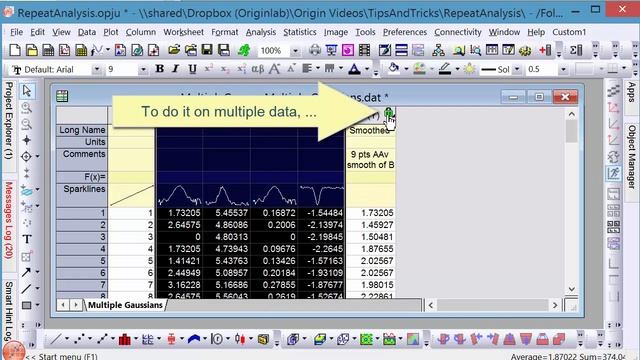Viewport: 640px width, 360px height.
Task: Click the worksheet icon in window title bar
Action: click(62, 96)
